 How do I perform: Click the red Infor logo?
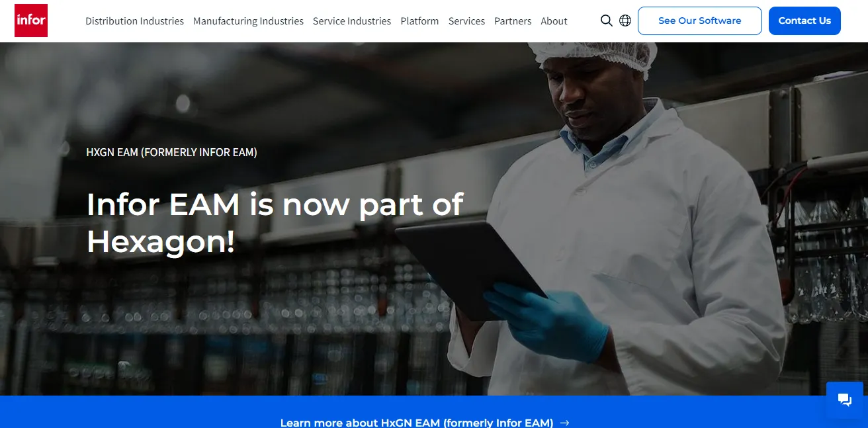[31, 21]
